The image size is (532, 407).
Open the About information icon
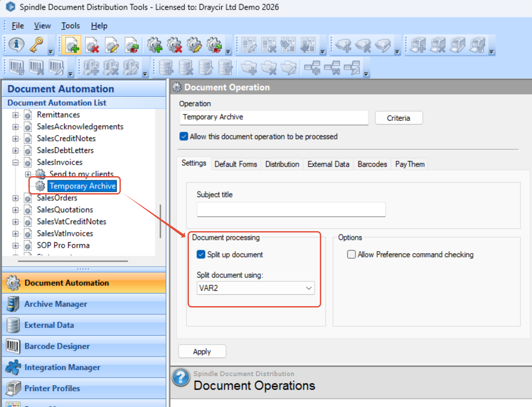click(16, 45)
